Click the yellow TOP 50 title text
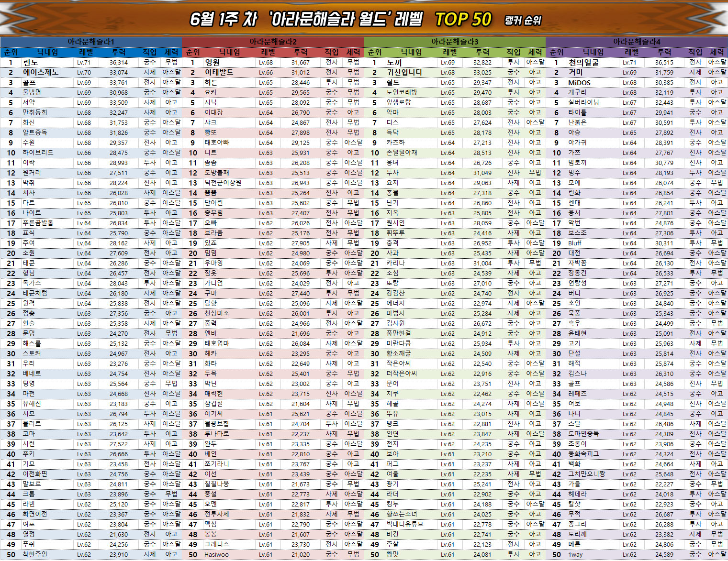Viewport: 728px width, 561px height. tap(463, 20)
